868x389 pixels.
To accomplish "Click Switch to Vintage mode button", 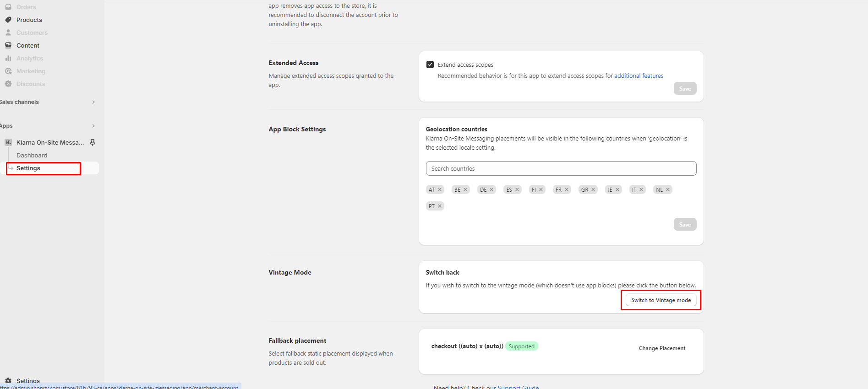I will [x=661, y=300].
